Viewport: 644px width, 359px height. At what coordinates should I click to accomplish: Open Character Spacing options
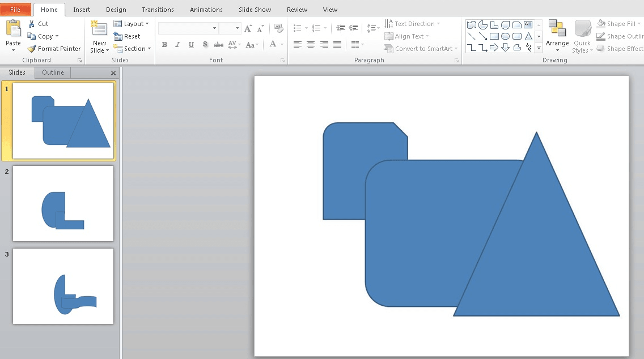pos(234,45)
